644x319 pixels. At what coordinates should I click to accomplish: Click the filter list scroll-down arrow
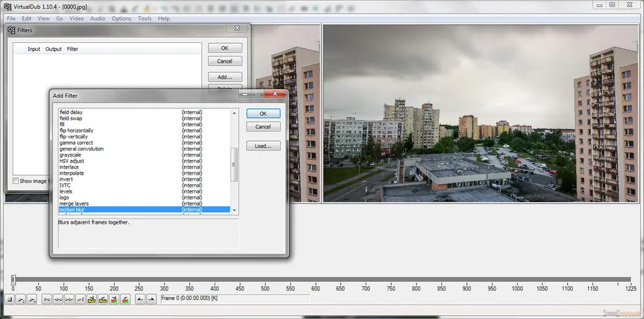coord(234,210)
